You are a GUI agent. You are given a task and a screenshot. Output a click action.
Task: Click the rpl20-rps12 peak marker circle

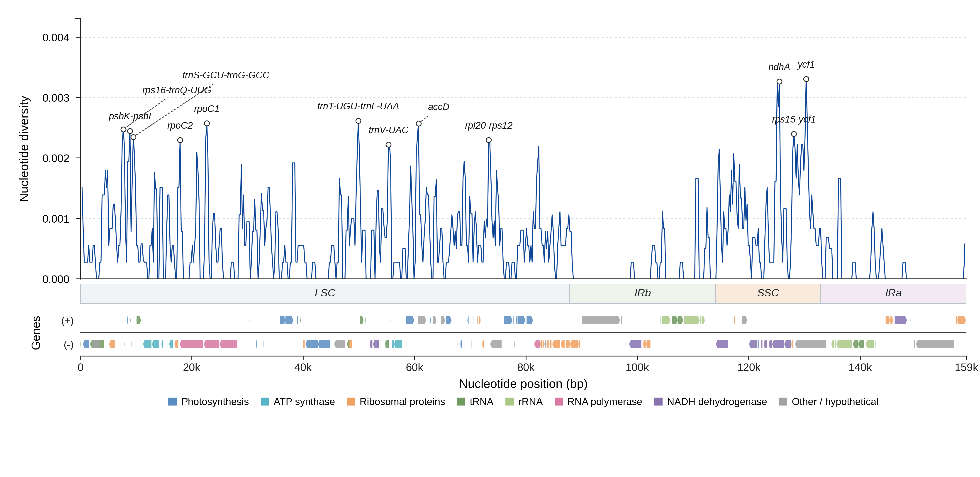pyautogui.click(x=489, y=140)
